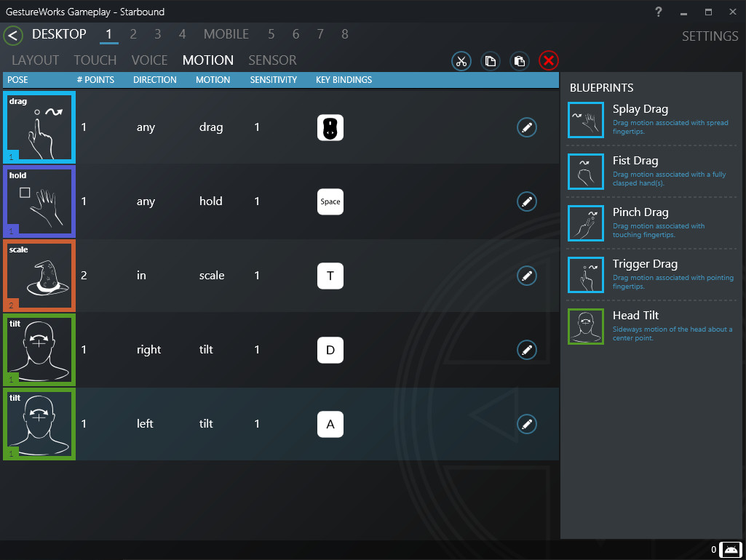Edit the right tilt gesture
The width and height of the screenshot is (746, 560).
click(x=527, y=350)
